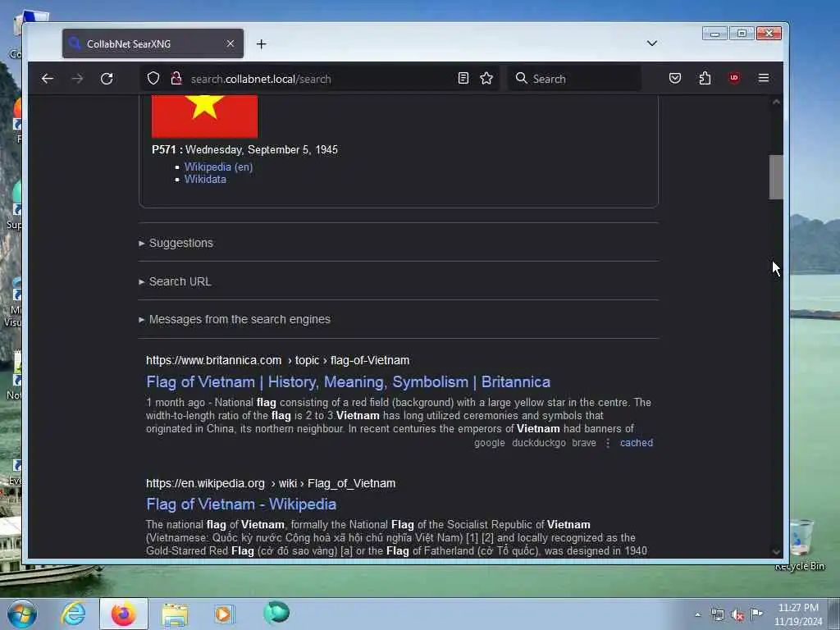Click the britannica.com result URL text

[x=277, y=361]
